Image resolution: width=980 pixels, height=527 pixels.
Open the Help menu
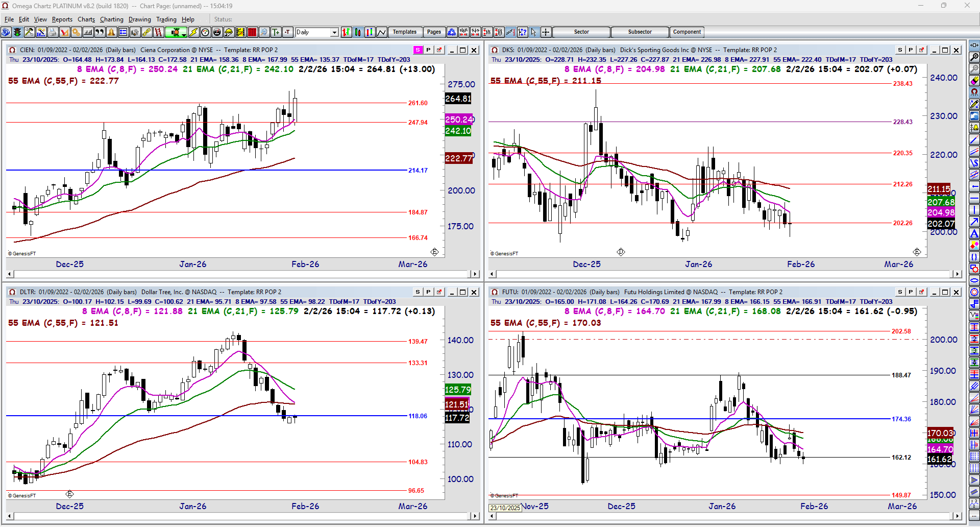[188, 19]
